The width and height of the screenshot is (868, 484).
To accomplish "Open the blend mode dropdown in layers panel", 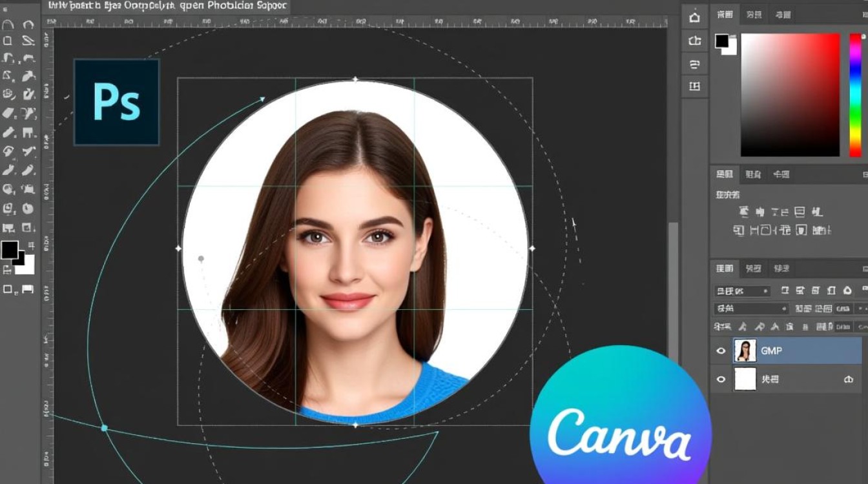I will 742,291.
